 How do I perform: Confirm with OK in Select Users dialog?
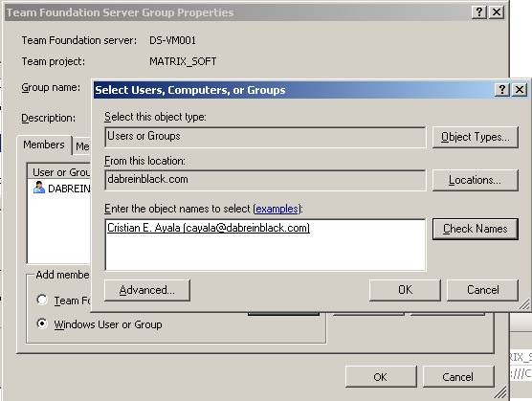click(x=405, y=290)
